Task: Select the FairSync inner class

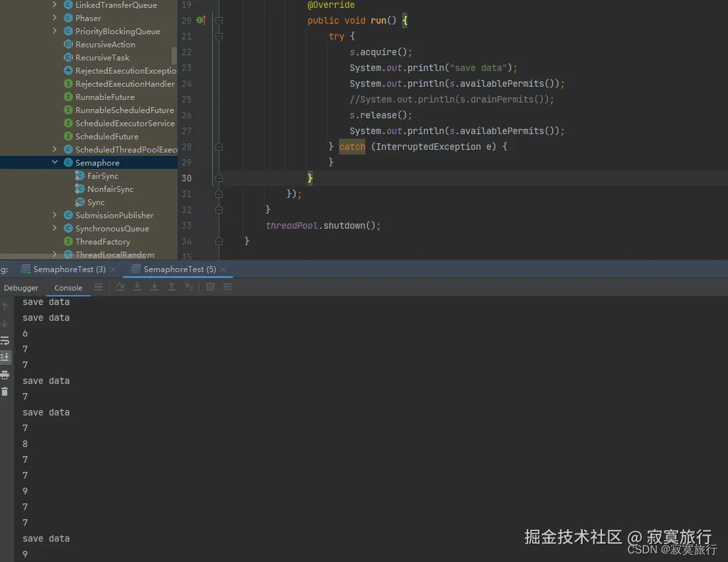Action: pos(102,176)
